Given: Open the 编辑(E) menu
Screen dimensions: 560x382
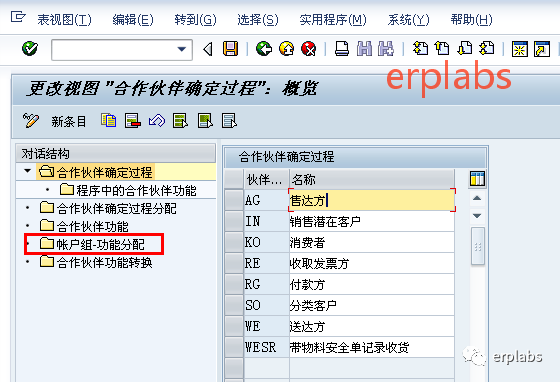Looking at the screenshot, I should point(133,20).
